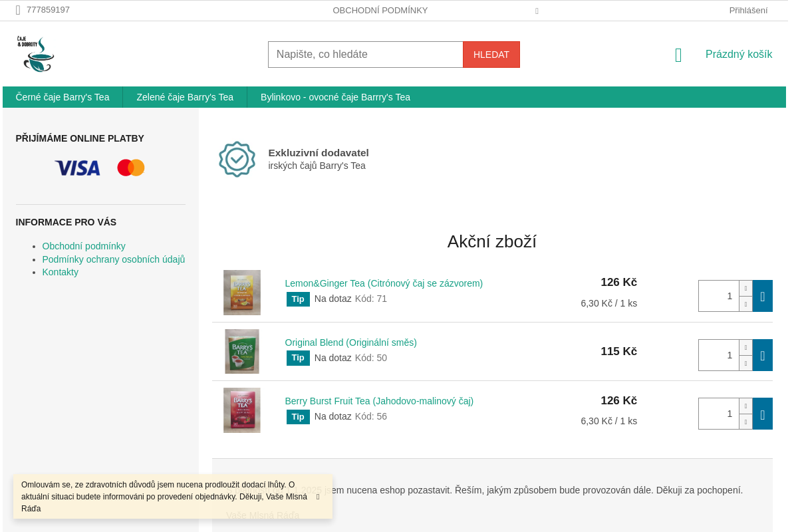Open Lemon&Ginger Tea product thumbnail
This screenshot has width=798, height=532.
(242, 293)
